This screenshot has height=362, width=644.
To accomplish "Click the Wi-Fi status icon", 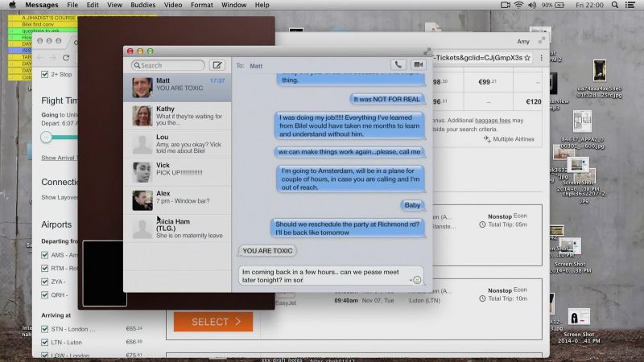I will 518,5.
